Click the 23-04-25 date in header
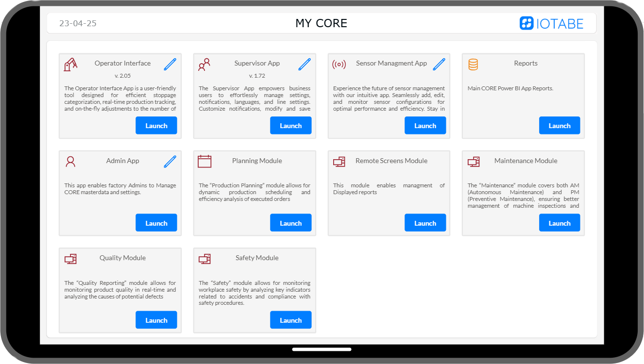The height and width of the screenshot is (364, 644). [78, 23]
